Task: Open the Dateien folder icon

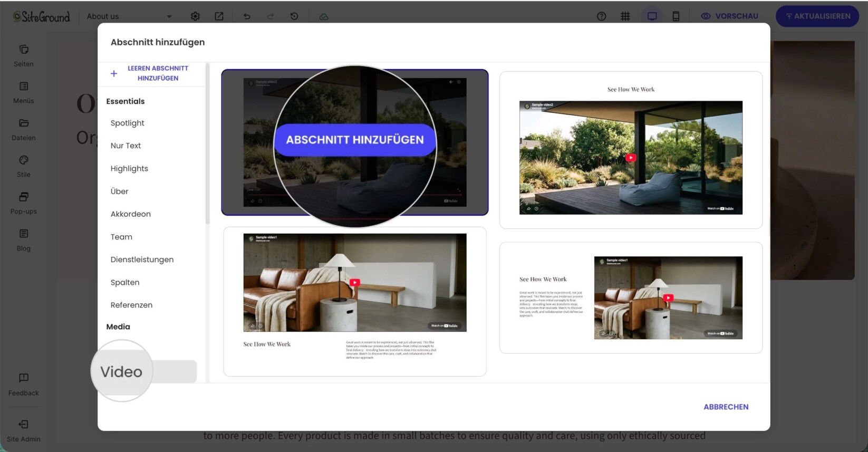Action: 24,123
